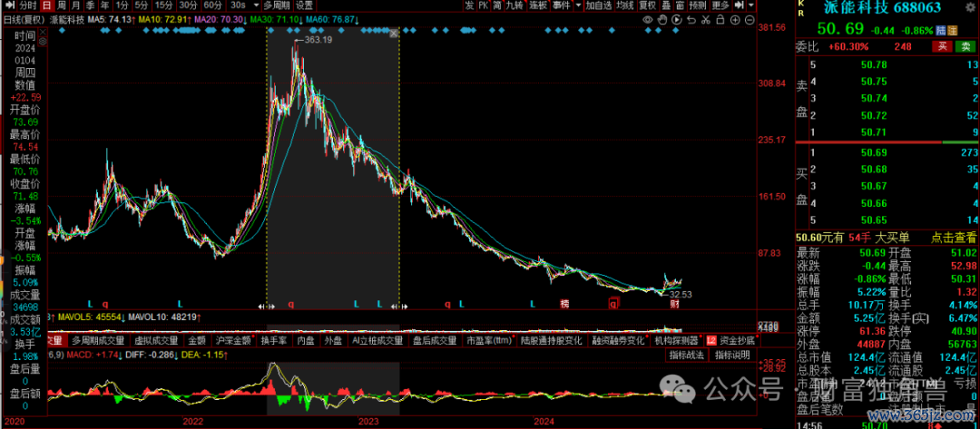The width and height of the screenshot is (980, 429).
Task: Click the 预测 forecast button
Action: point(698,5)
